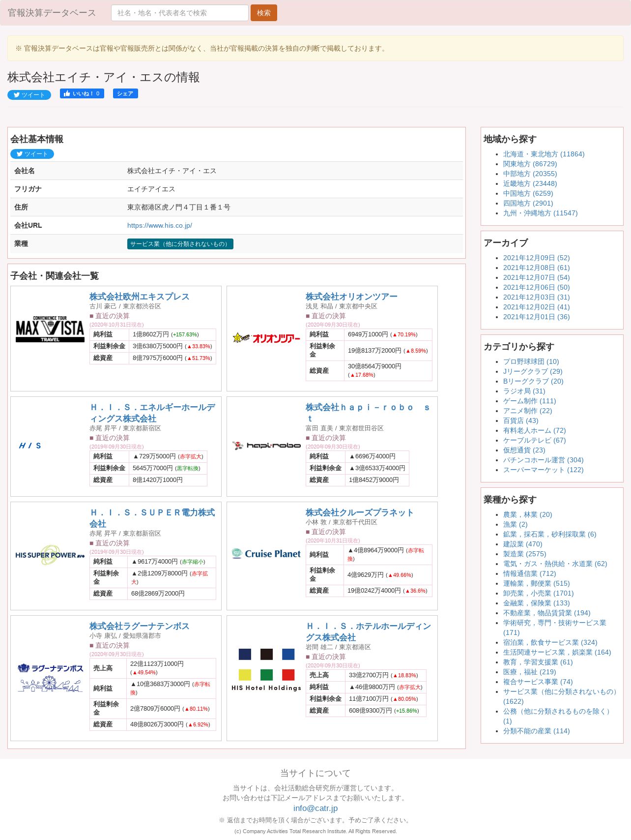Browse 卸売業，小売業 (1701) industry
Screen dimensions: 631x840
(x=538, y=593)
